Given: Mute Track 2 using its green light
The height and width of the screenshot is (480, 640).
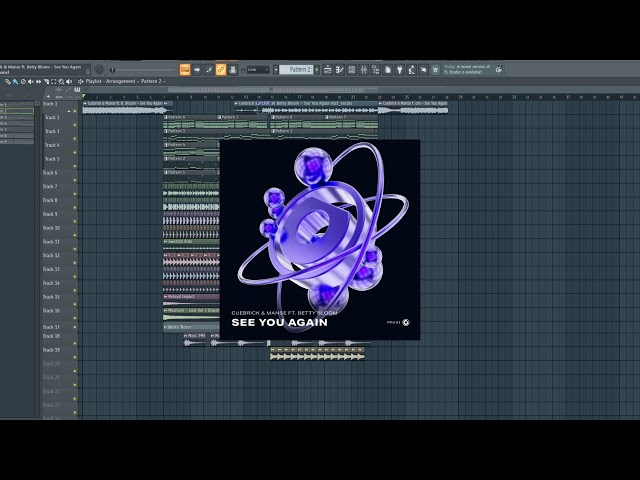Looking at the screenshot, I should pos(75,125).
